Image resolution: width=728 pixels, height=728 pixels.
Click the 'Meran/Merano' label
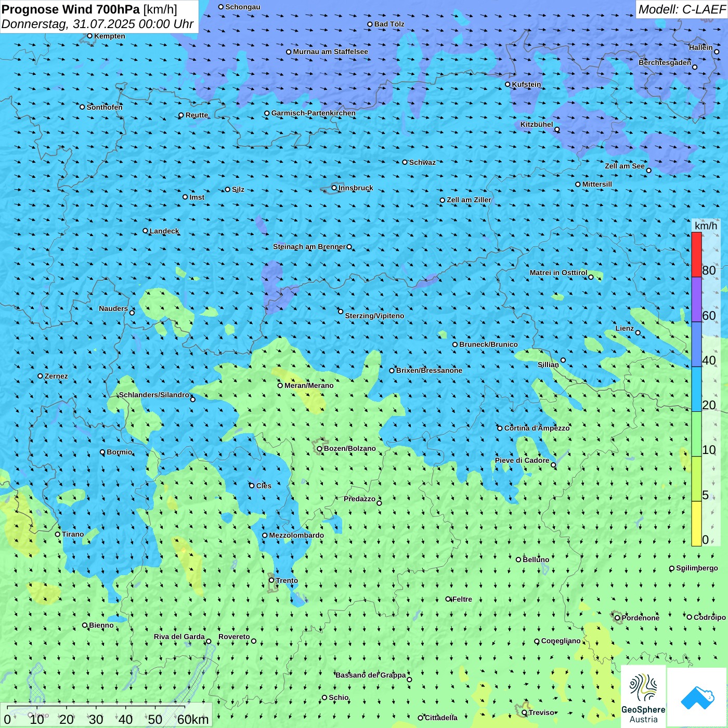pos(309,385)
